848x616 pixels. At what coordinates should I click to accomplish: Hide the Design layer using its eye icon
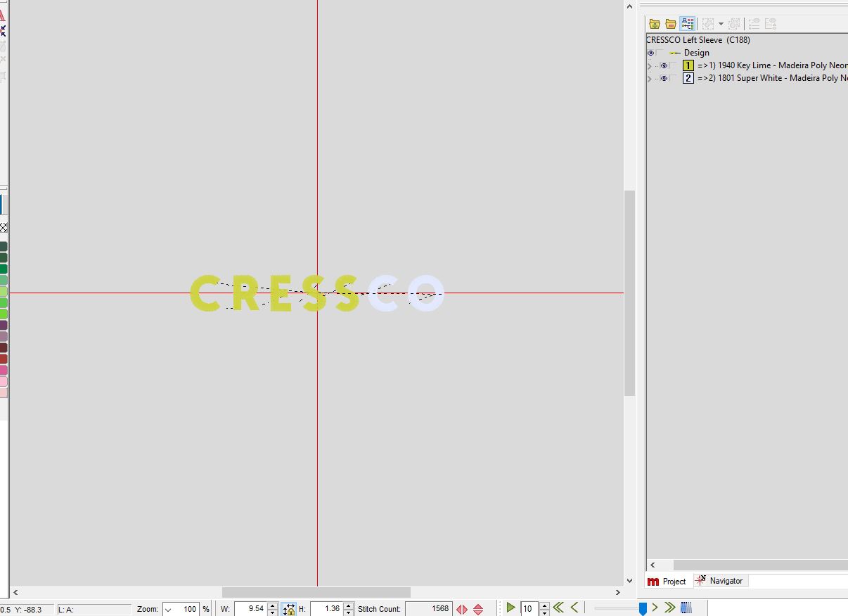tap(650, 53)
